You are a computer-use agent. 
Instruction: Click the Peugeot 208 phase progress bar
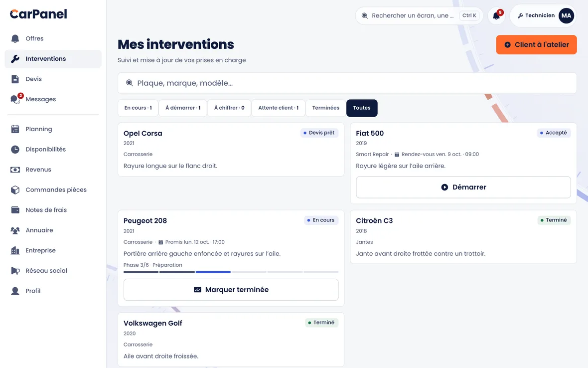coord(231,272)
